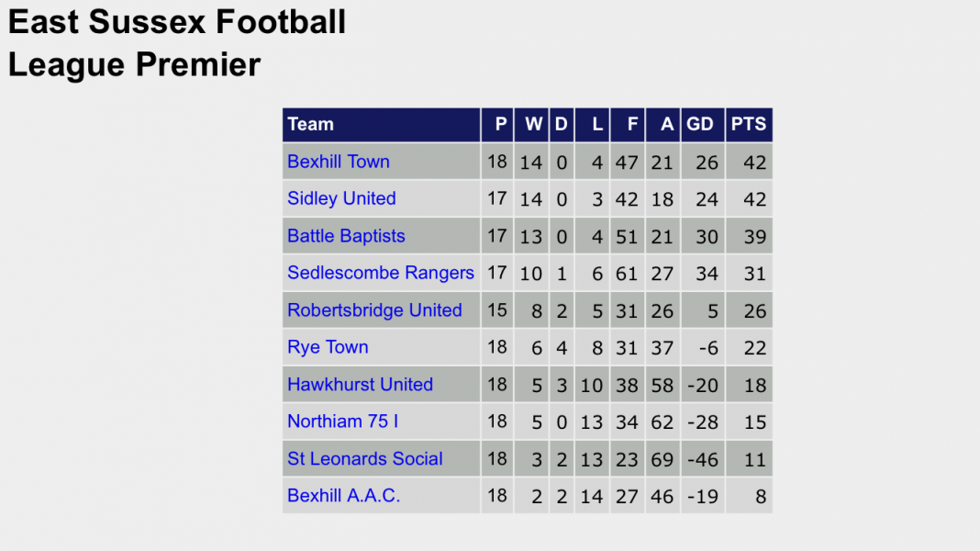Open the Bexhill Town team link
The image size is (980, 551).
click(339, 162)
